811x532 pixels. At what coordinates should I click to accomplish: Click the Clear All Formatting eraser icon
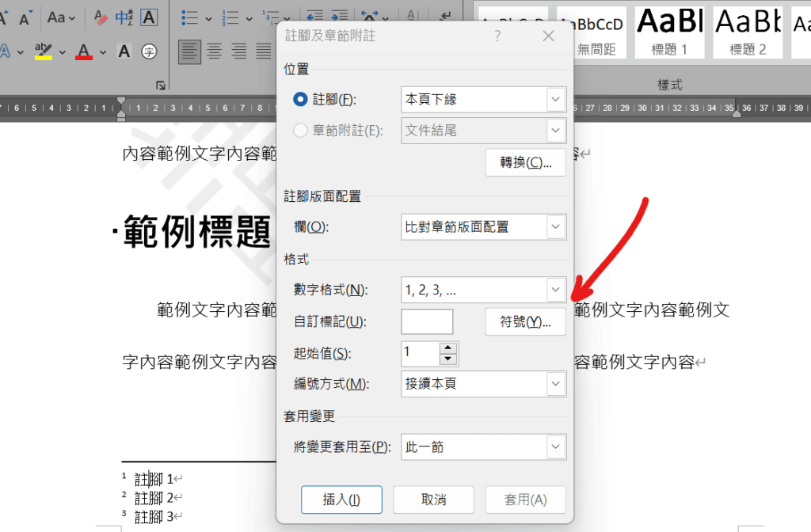101,17
